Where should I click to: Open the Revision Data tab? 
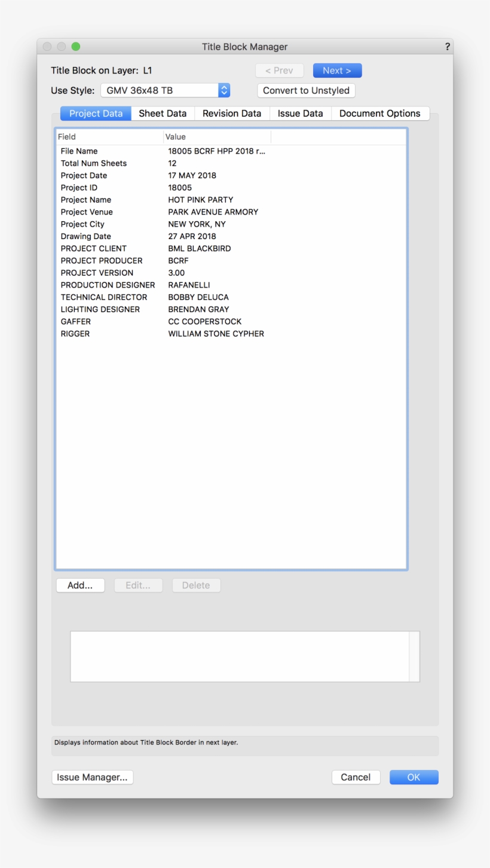(x=231, y=113)
